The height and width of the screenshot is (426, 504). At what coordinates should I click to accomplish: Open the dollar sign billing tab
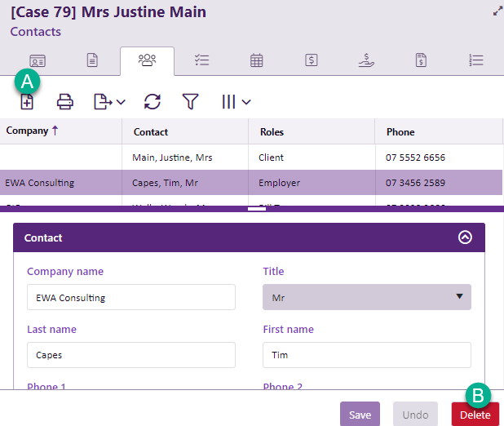point(311,60)
